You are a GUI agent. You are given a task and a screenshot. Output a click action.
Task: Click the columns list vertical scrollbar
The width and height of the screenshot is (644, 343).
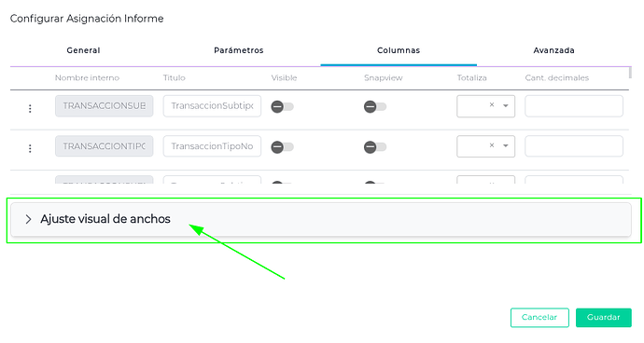[x=630, y=73]
